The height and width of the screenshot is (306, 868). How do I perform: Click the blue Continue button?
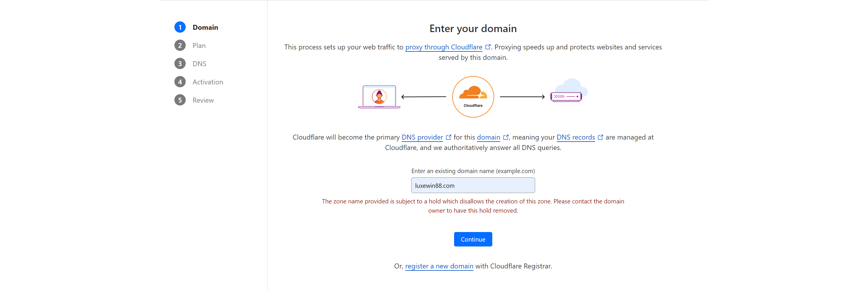473,239
